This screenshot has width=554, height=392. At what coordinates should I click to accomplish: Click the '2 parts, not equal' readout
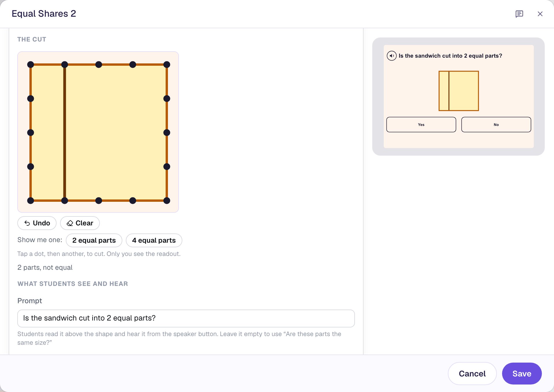tap(45, 267)
